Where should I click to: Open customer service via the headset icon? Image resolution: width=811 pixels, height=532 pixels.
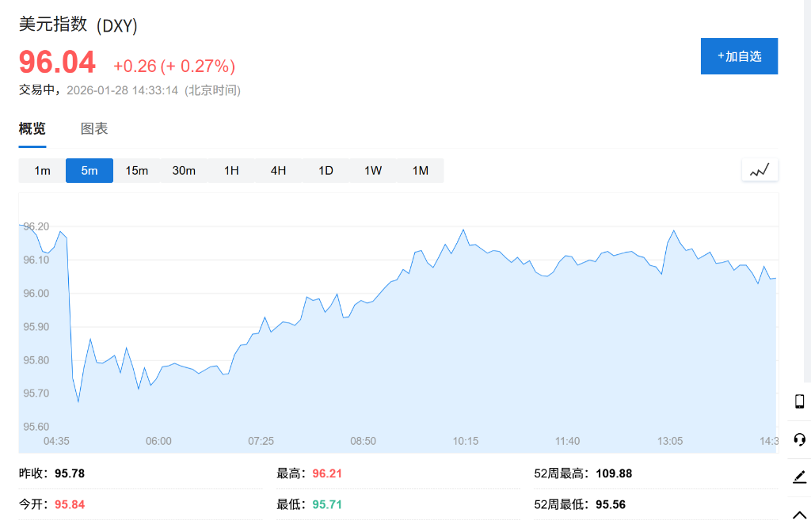pyautogui.click(x=798, y=439)
